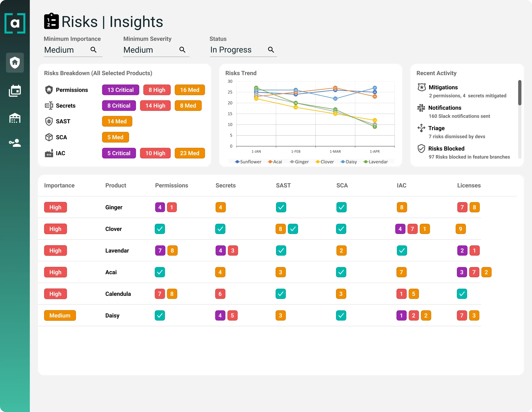
Task: Toggle the Permissions checkmark for Clover
Action: pos(160,229)
